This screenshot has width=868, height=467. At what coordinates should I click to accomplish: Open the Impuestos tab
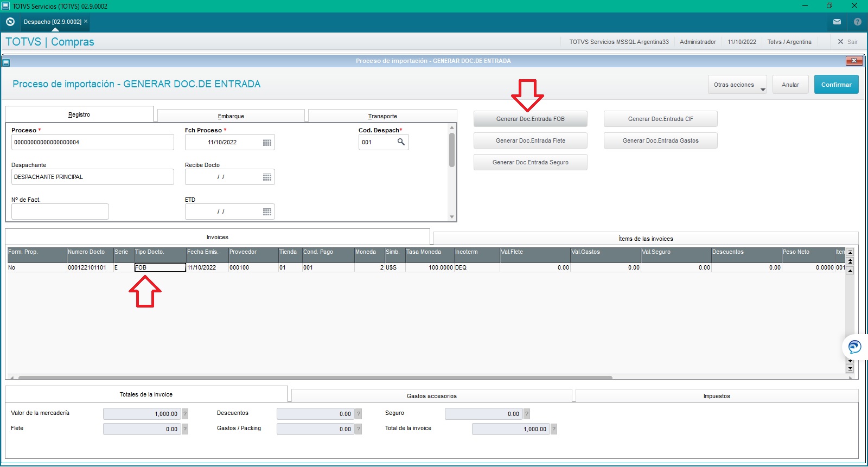click(x=717, y=396)
